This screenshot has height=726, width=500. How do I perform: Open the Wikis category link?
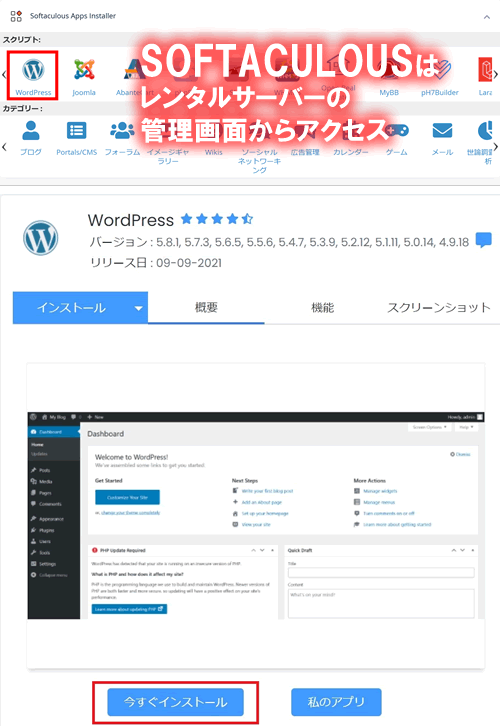point(213,152)
